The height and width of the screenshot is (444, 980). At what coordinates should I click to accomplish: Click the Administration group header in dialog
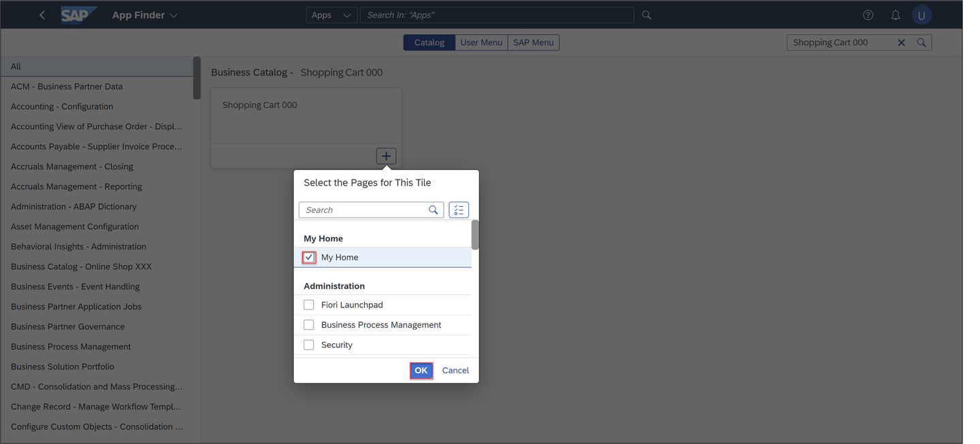[334, 286]
